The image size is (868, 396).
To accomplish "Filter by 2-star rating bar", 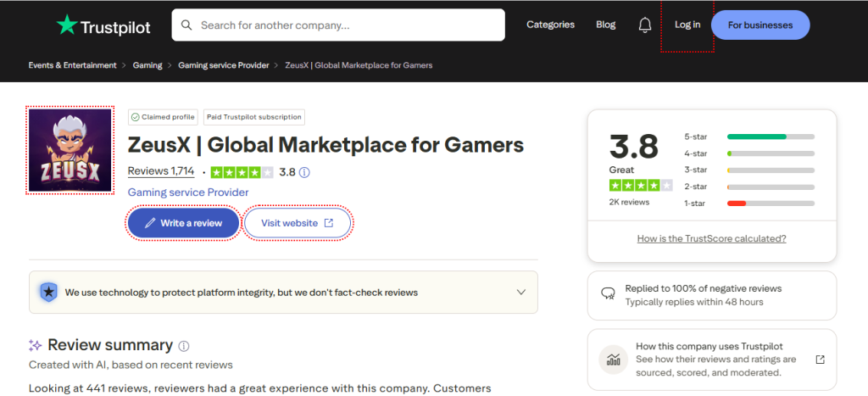I will pos(749,187).
